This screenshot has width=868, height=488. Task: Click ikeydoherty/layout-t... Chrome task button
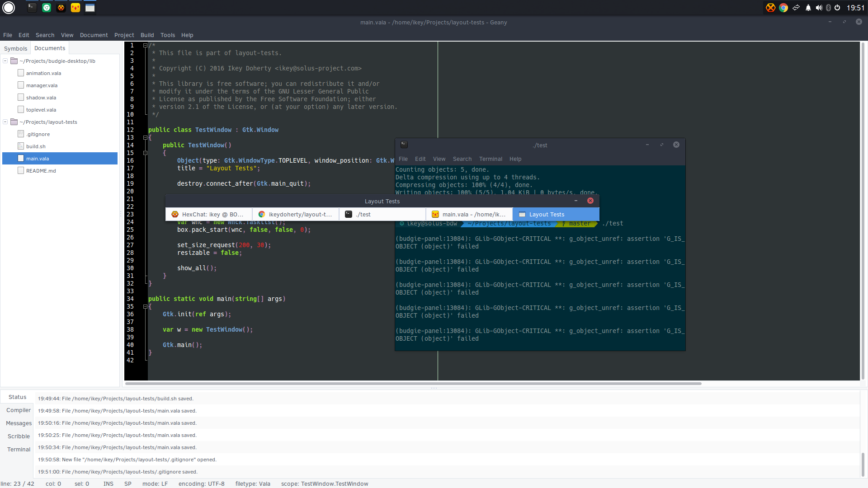(296, 215)
